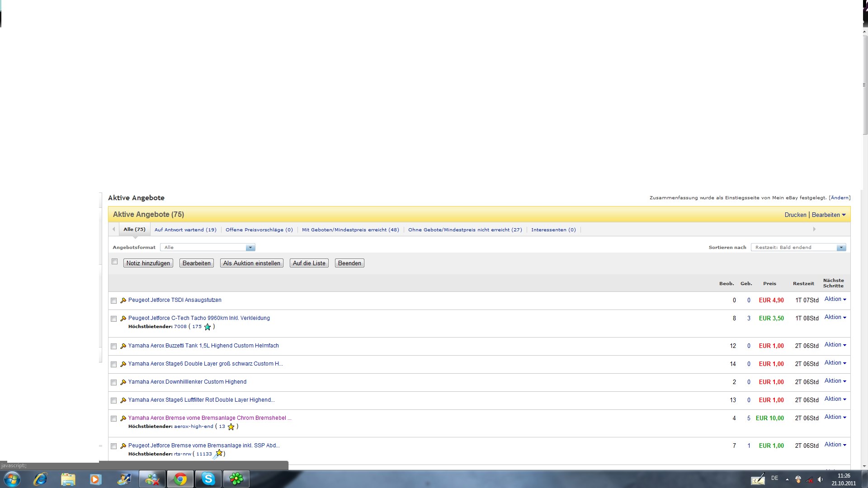Click auction icon beside Jetforce Bremse vorne

123,446
